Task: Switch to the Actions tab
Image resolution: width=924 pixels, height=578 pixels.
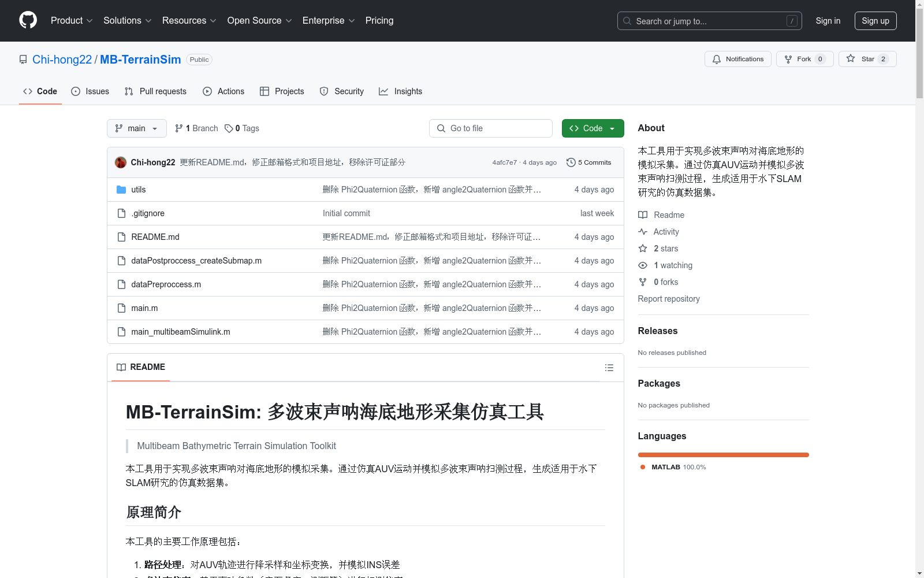Action: point(223,91)
